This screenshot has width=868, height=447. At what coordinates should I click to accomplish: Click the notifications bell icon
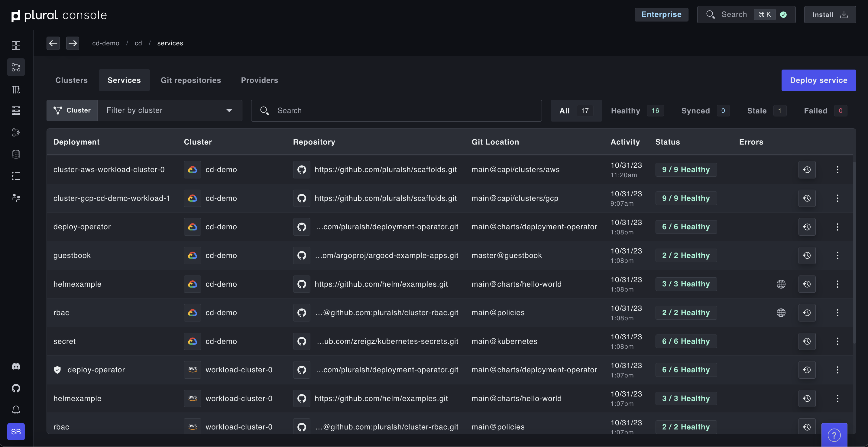point(16,410)
